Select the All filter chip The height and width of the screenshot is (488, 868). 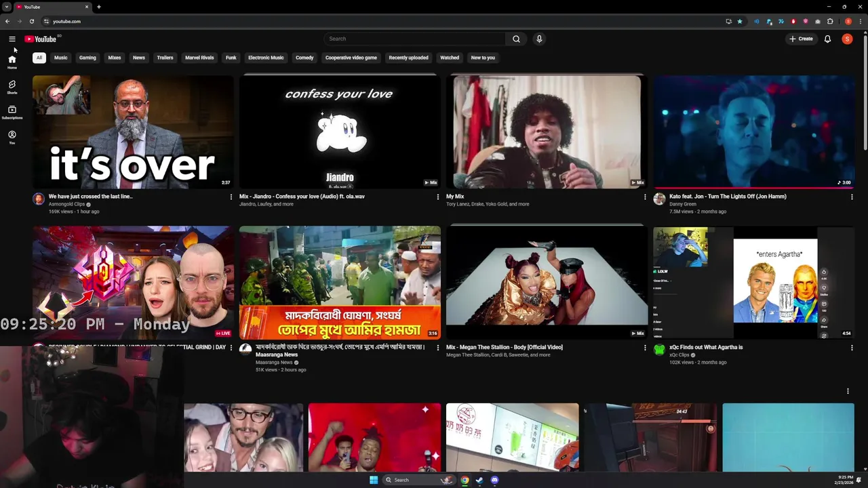(39, 58)
